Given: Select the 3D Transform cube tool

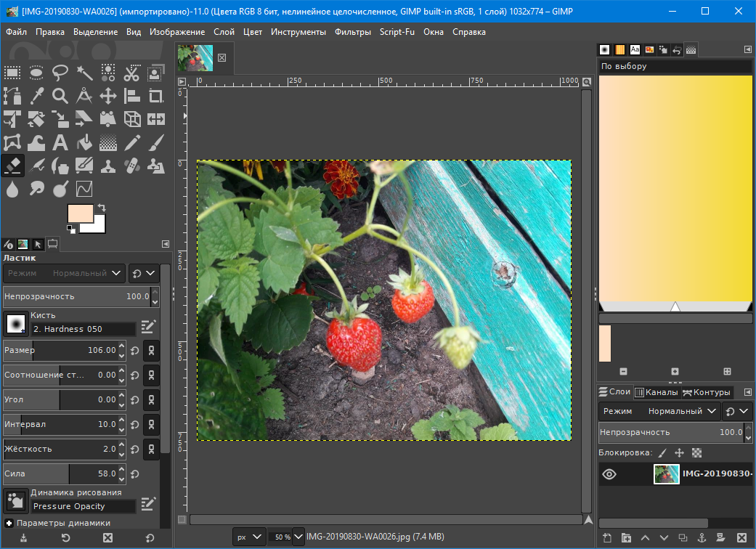Looking at the screenshot, I should click(x=131, y=119).
